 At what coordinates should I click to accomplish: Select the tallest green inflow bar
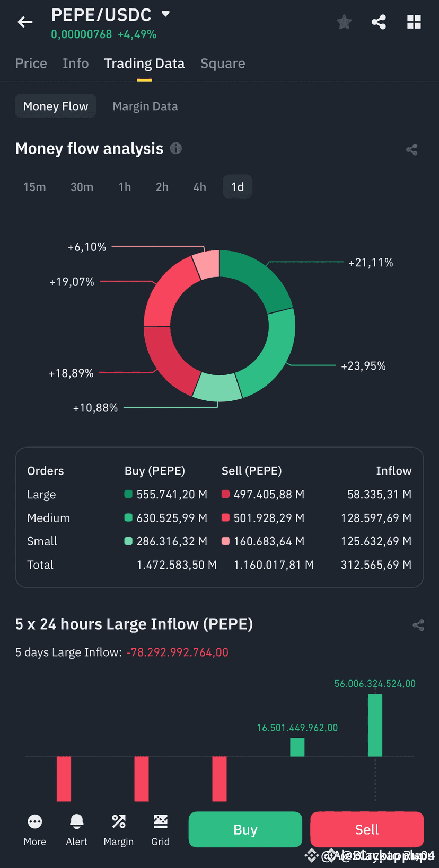tap(375, 726)
